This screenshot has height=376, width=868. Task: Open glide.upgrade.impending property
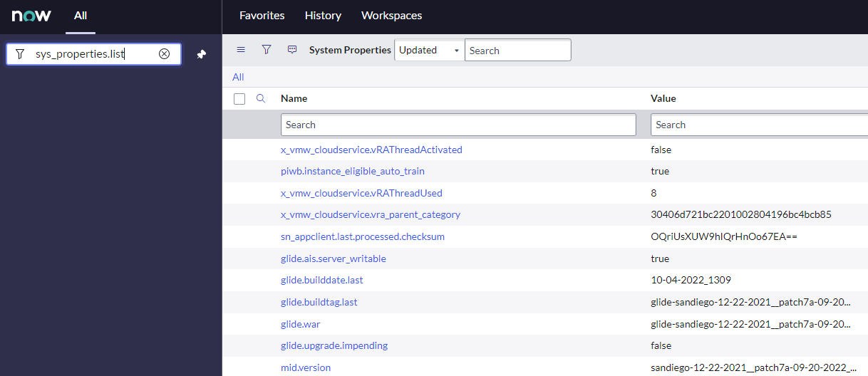click(x=334, y=345)
